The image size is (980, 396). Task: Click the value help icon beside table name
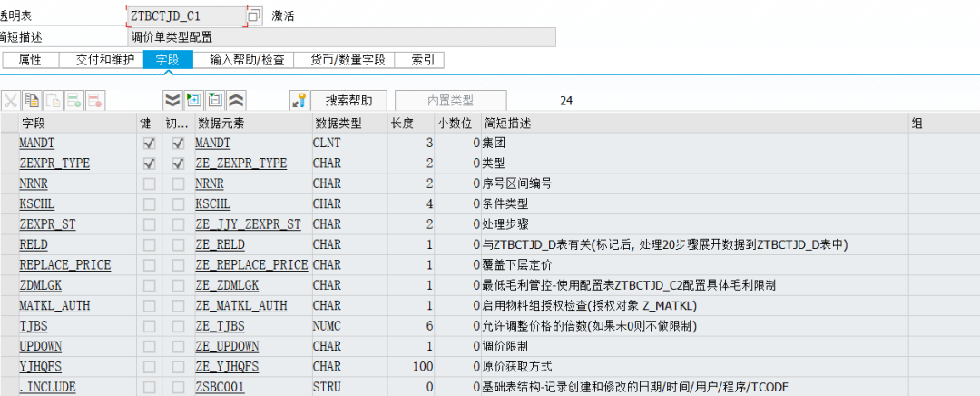pos(254,16)
